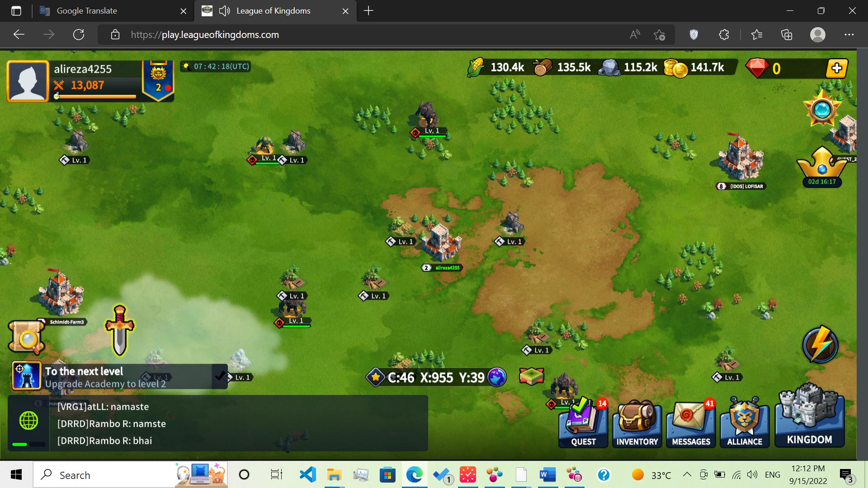Viewport: 868px width, 488px height.
Task: Open the map search scroll icon
Action: click(x=26, y=338)
